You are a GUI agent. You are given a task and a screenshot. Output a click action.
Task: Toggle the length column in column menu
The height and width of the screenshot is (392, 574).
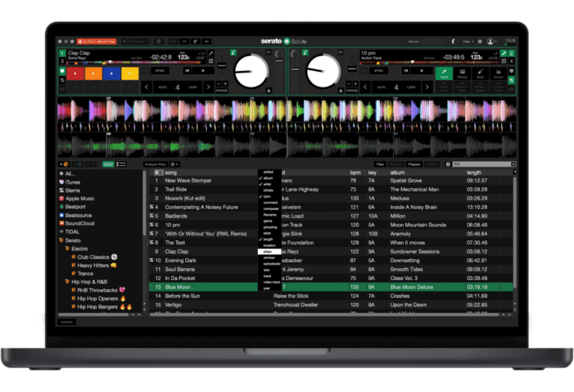270,239
